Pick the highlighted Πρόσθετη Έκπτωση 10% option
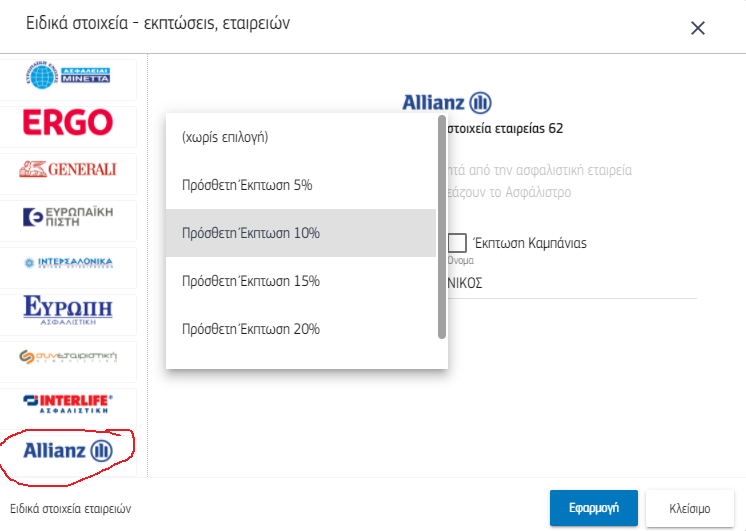This screenshot has height=531, width=746. [x=301, y=233]
